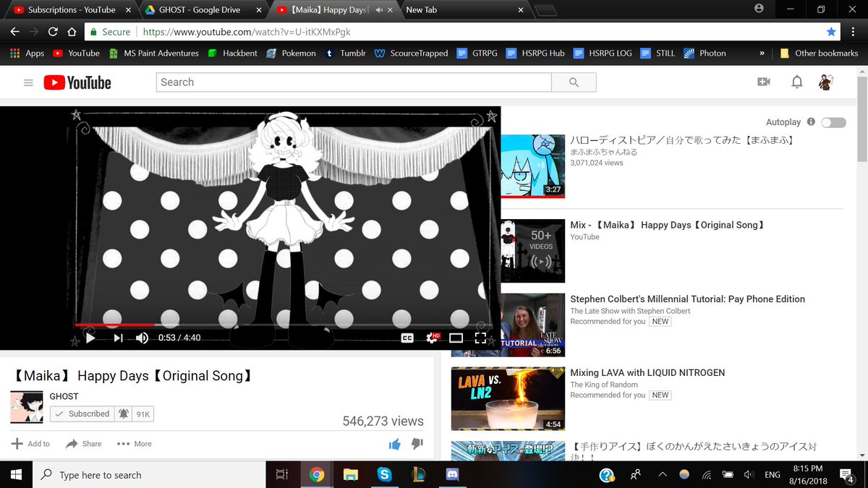Click the browser back arrow
Screen dimensions: 868x488
point(14,32)
